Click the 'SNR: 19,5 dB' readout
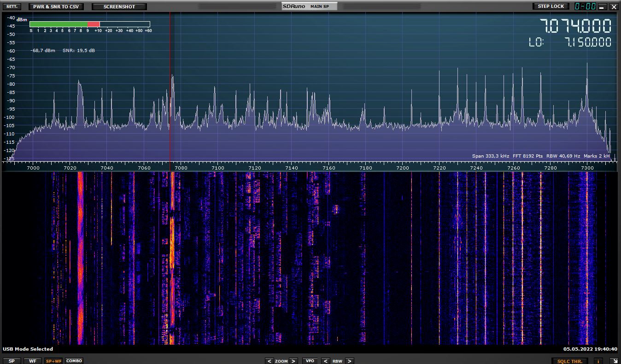Image resolution: width=621 pixels, height=364 pixels. point(79,50)
